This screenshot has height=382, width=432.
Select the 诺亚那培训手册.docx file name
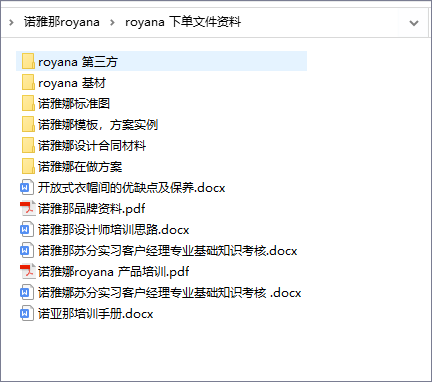(96, 314)
